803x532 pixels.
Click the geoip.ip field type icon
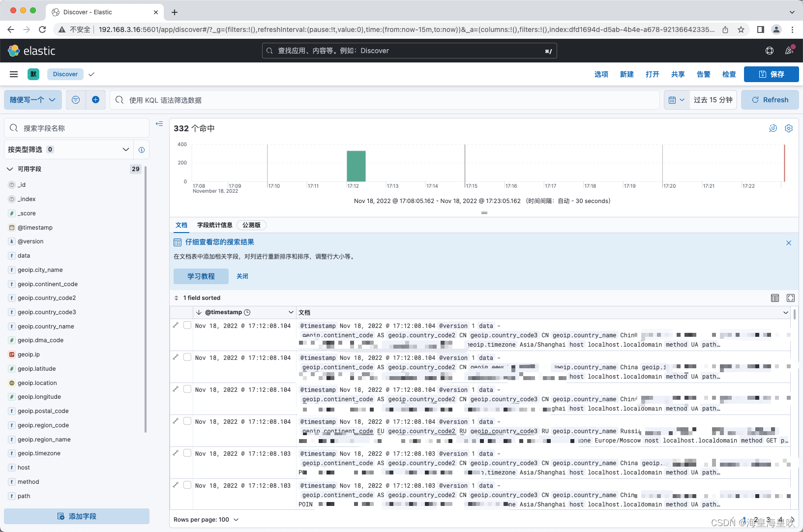12,355
